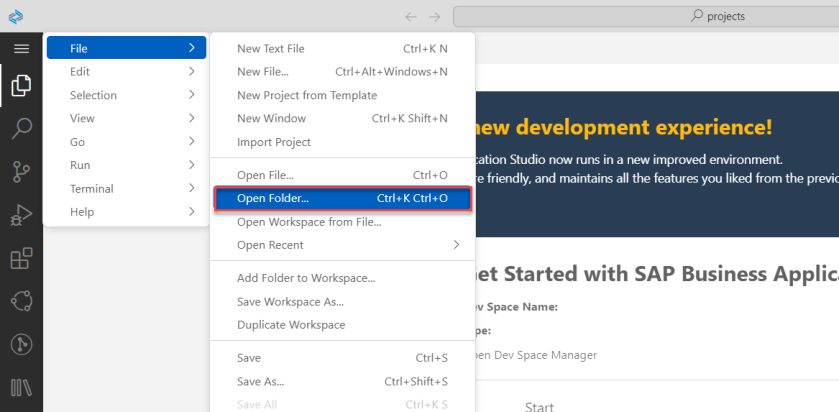The width and height of the screenshot is (839, 412).
Task: Choose Add Folder to Workspace...
Action: click(x=342, y=278)
